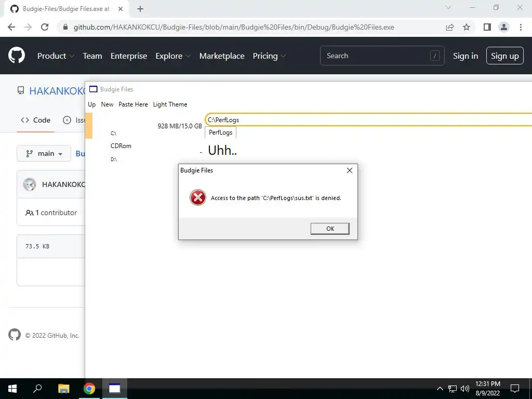Click OK in the error dialog
The width and height of the screenshot is (532, 399).
[x=330, y=229]
